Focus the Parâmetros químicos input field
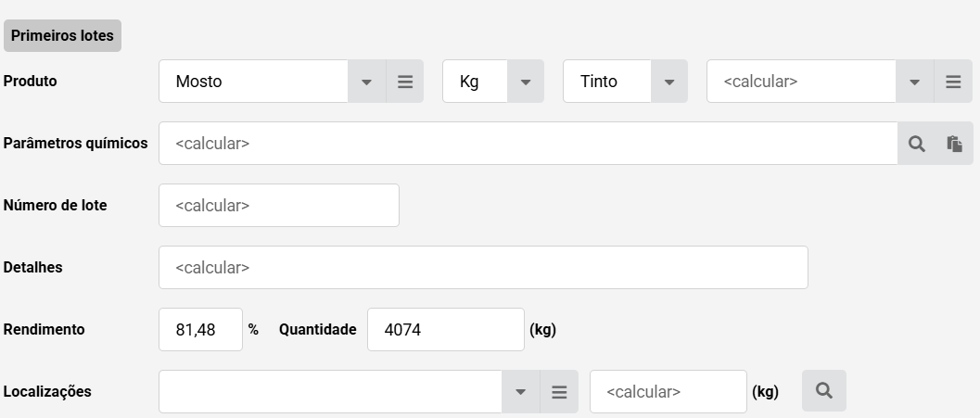 (x=528, y=144)
